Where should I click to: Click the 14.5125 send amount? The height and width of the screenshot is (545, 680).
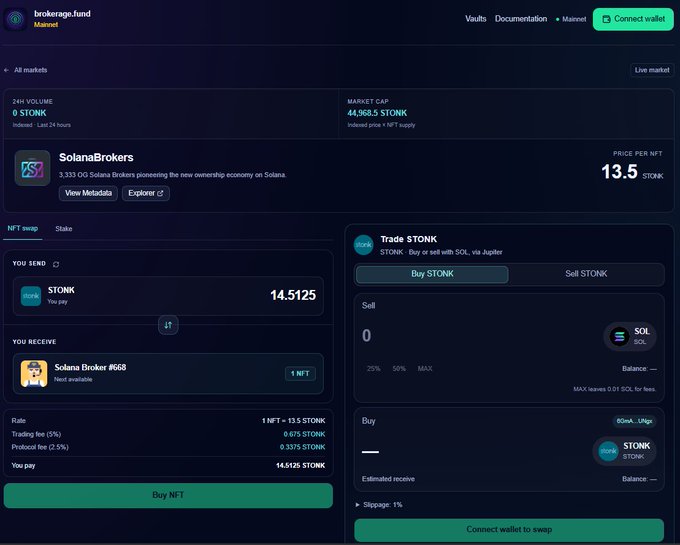click(x=293, y=295)
